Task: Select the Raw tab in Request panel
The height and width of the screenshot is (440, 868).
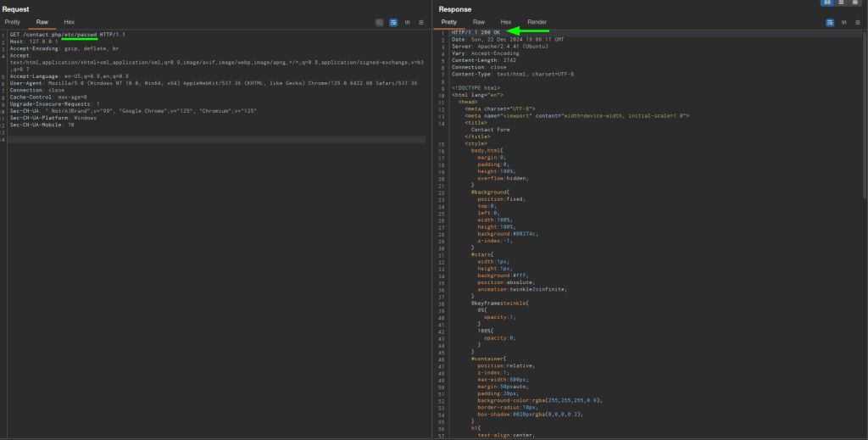Action: [x=42, y=21]
